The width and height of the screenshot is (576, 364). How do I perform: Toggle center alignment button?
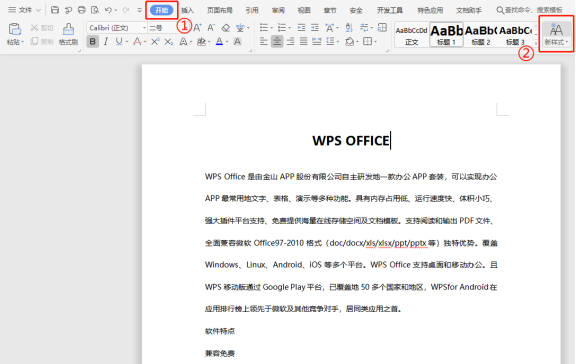point(277,42)
